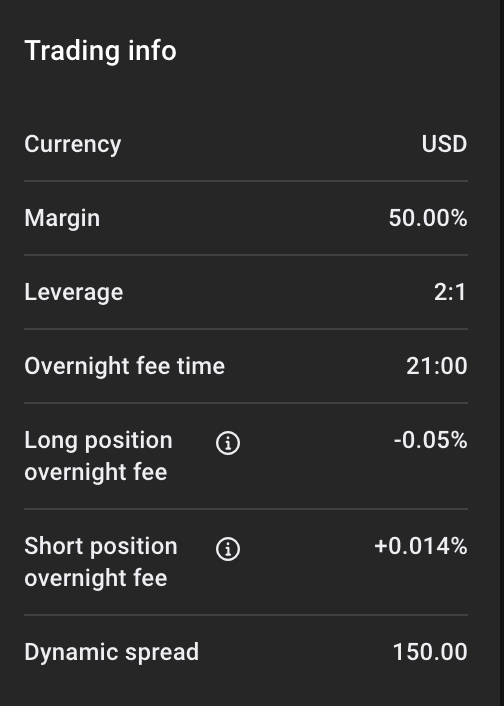Click the Dynamic spread label
Screen dimensions: 504x706
pyautogui.click(x=112, y=652)
